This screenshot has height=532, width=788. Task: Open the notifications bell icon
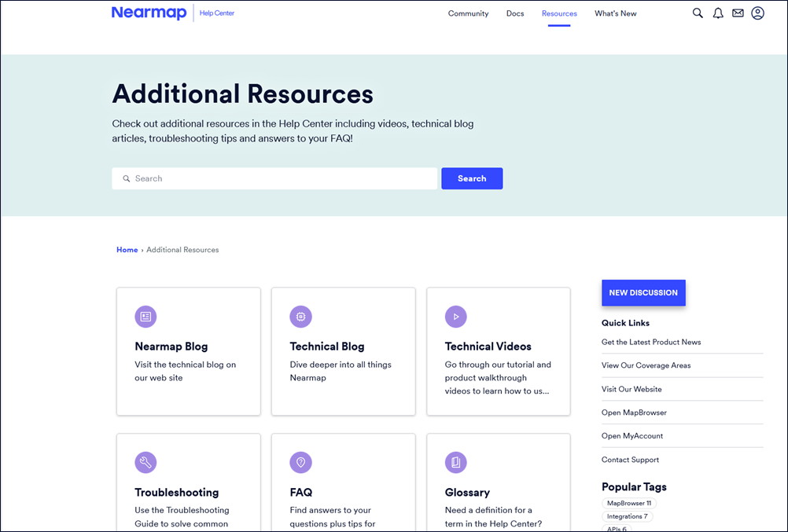tap(718, 13)
